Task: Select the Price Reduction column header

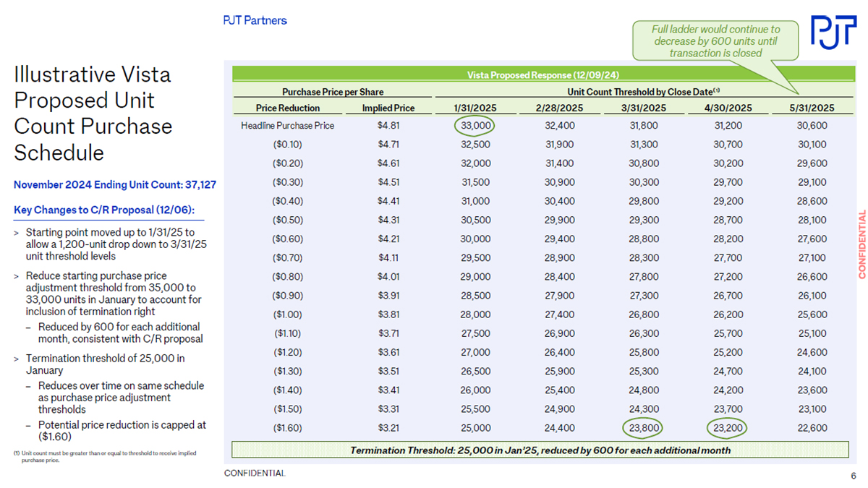Action: [x=288, y=108]
